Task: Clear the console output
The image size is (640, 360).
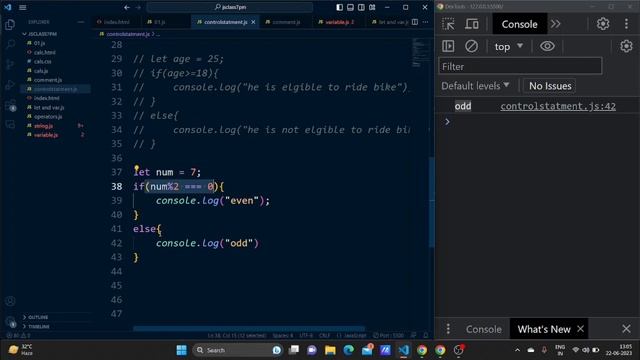Action: point(471,46)
